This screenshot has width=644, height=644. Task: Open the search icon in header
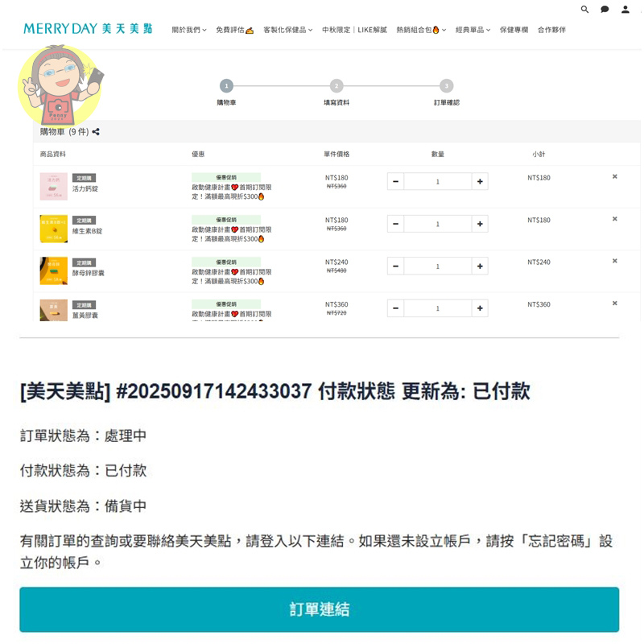(584, 9)
